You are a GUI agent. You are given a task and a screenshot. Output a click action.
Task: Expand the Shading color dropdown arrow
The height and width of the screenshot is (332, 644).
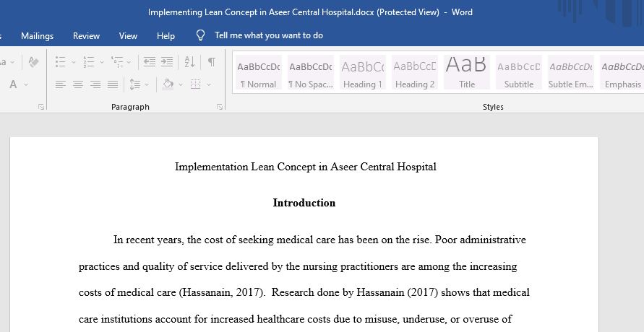180,85
